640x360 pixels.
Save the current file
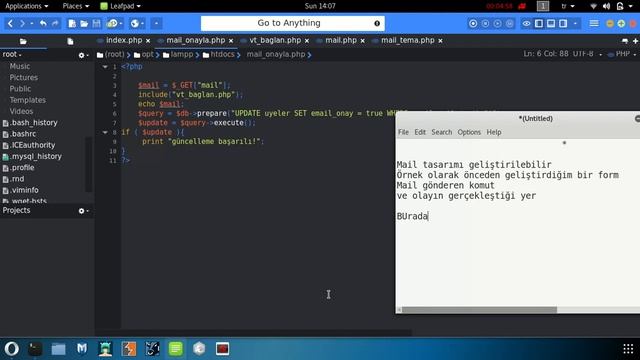point(96,24)
